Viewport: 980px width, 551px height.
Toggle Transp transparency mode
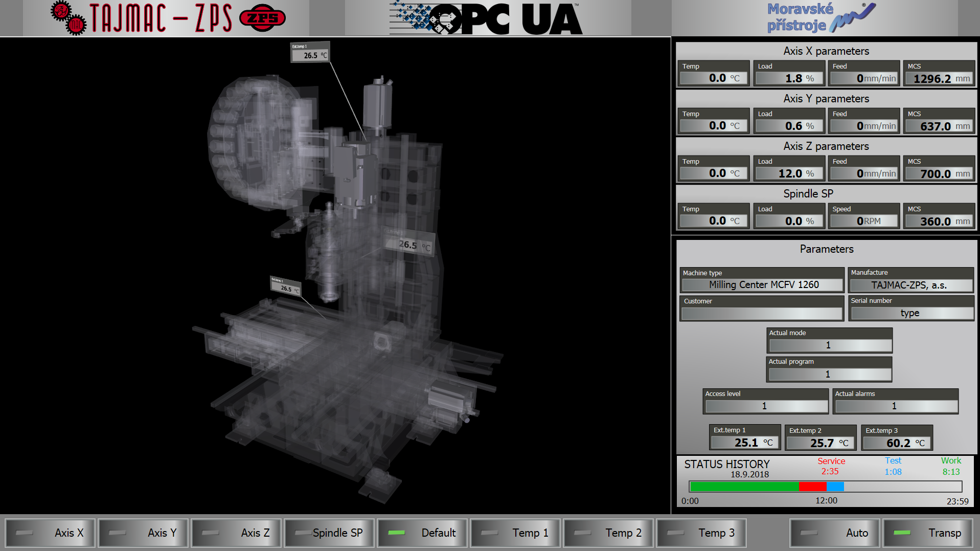coord(928,533)
